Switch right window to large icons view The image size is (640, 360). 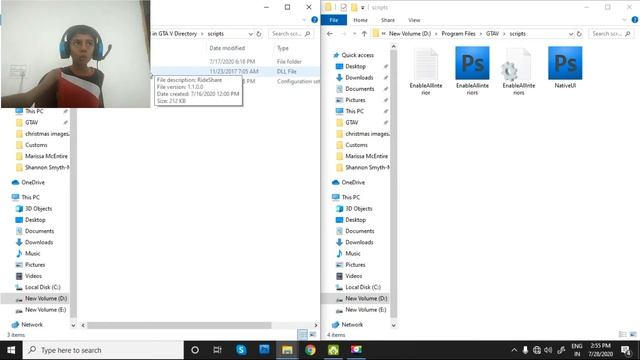pos(633,334)
